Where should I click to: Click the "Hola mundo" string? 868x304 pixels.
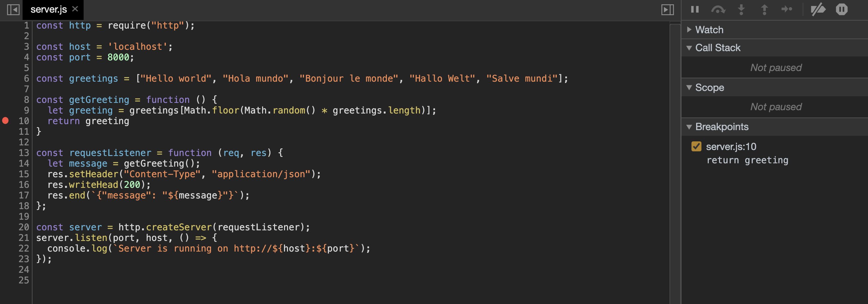(x=255, y=79)
